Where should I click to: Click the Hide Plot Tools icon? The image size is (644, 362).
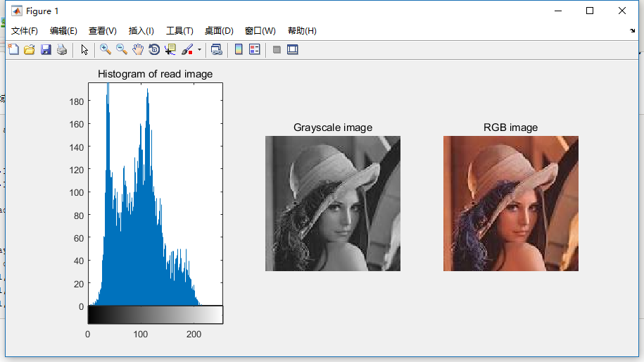coord(277,50)
